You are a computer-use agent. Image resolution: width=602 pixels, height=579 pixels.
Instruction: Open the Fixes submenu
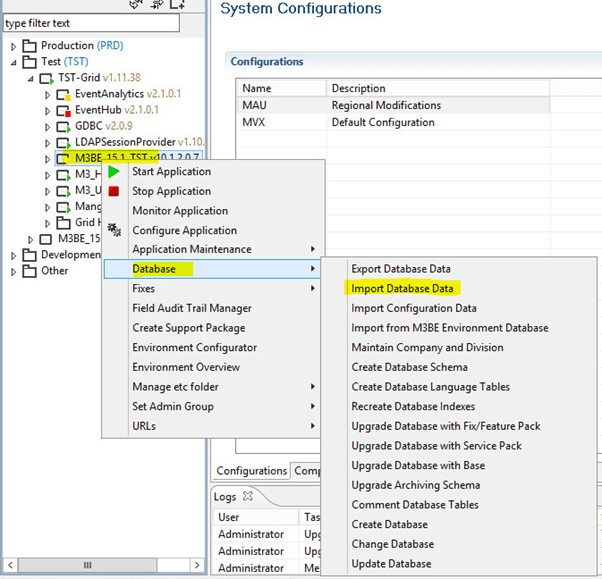[x=144, y=288]
